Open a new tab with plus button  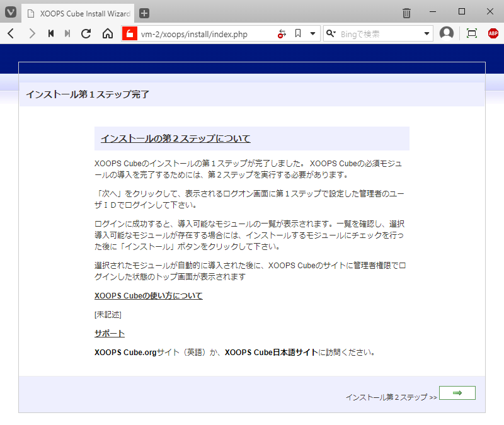tap(144, 13)
